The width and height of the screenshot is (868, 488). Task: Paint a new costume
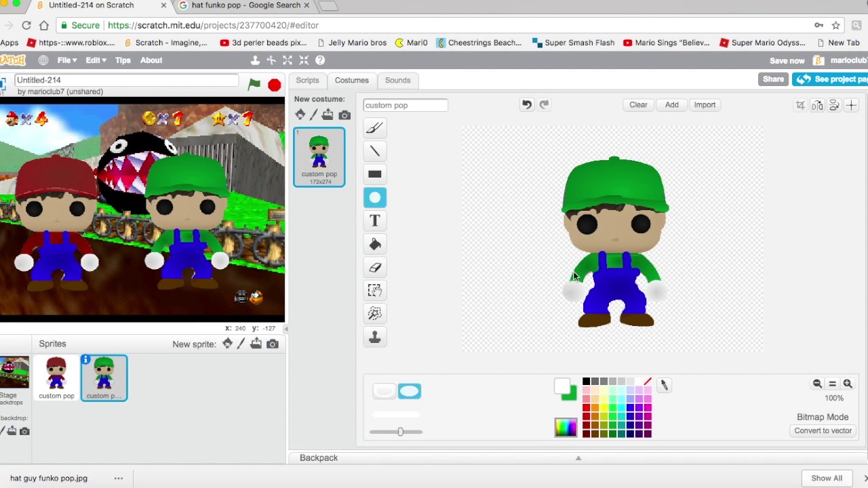(313, 115)
